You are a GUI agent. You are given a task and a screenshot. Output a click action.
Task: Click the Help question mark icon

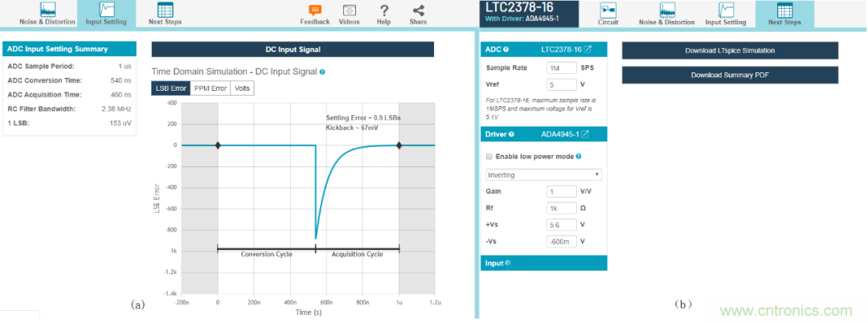[384, 10]
